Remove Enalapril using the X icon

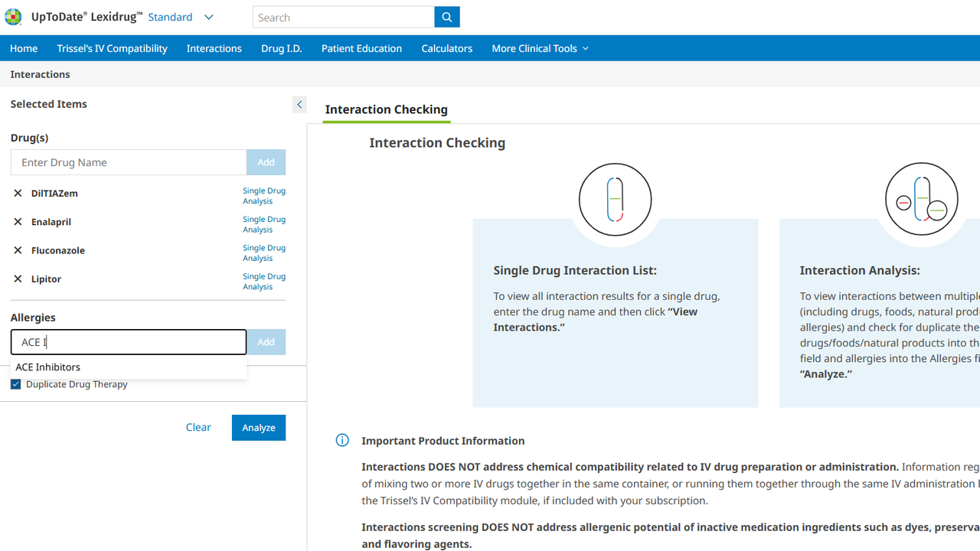(x=18, y=222)
